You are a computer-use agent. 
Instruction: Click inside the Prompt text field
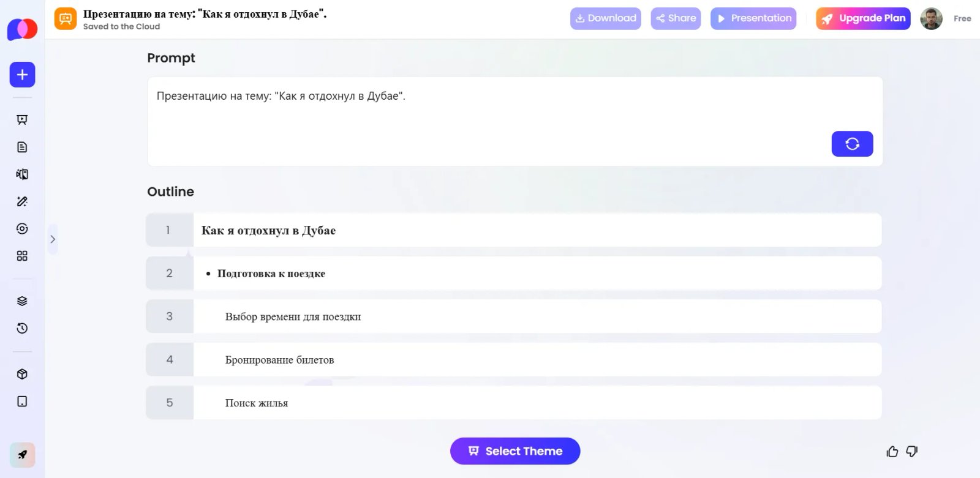pyautogui.click(x=514, y=121)
